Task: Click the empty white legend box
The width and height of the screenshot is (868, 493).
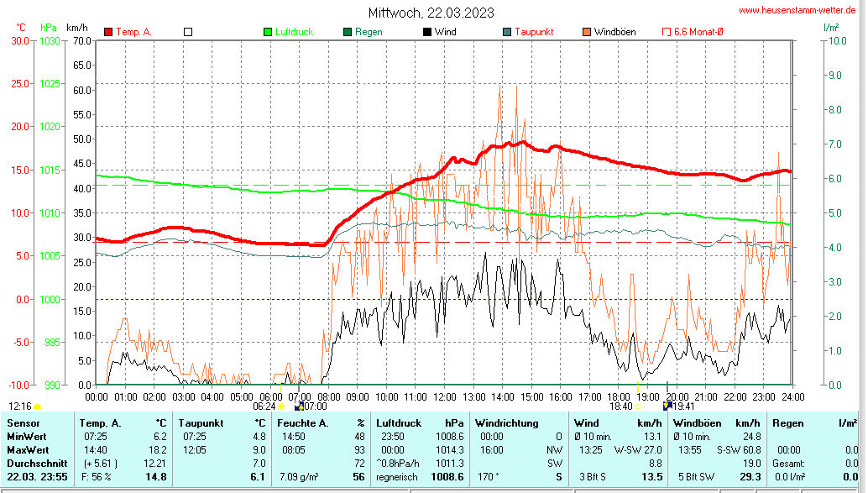Action: [x=188, y=32]
